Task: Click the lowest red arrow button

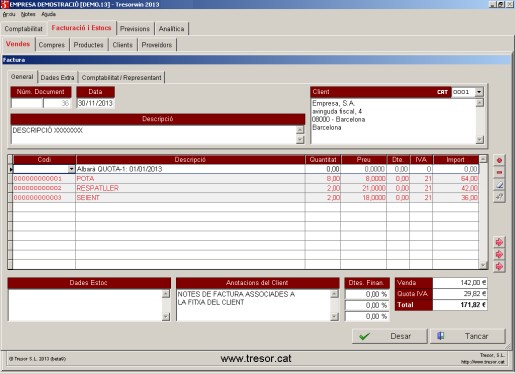Action: 499,267
